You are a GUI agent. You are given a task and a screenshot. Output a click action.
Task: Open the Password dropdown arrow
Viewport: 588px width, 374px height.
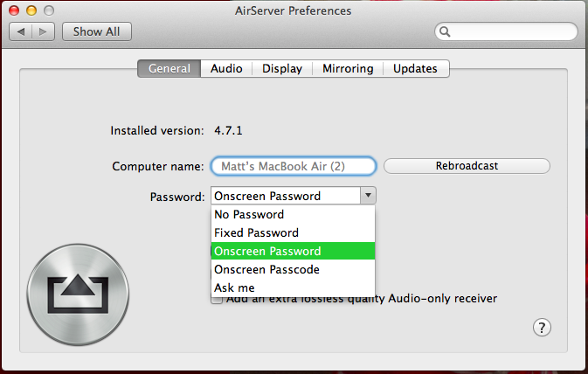[x=369, y=196]
